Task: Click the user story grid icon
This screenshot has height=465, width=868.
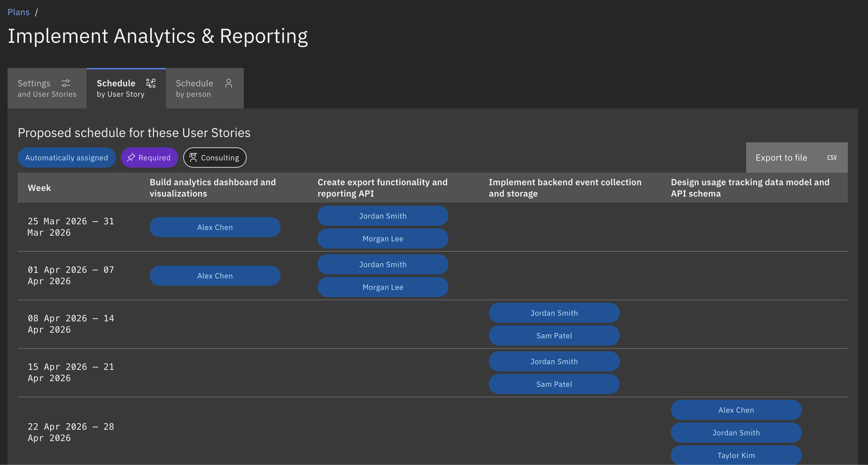Action: tap(151, 83)
